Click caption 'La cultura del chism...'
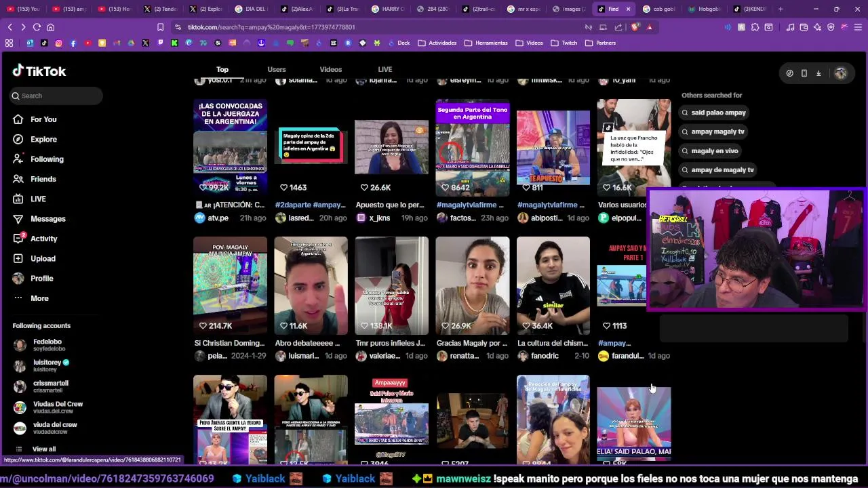 tap(553, 343)
